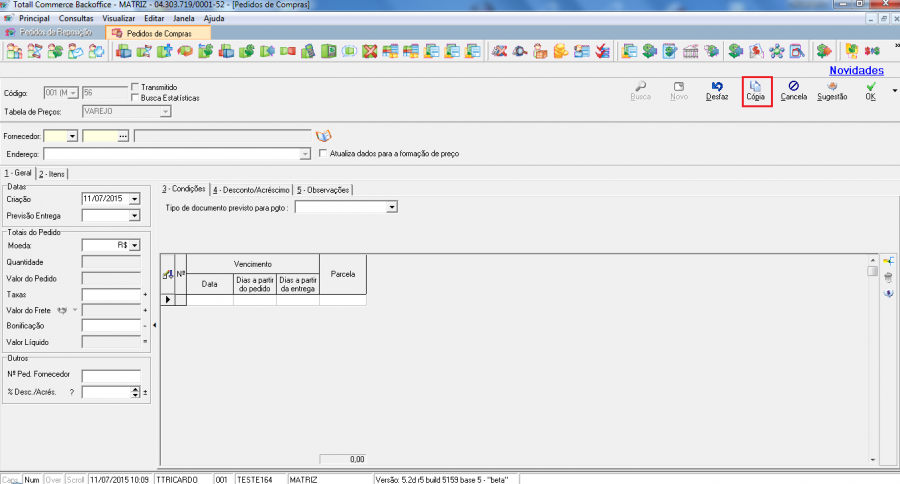Screen dimensions: 900x484
Task: Increase the % Desc./Acrés. spinner value
Action: click(136, 389)
